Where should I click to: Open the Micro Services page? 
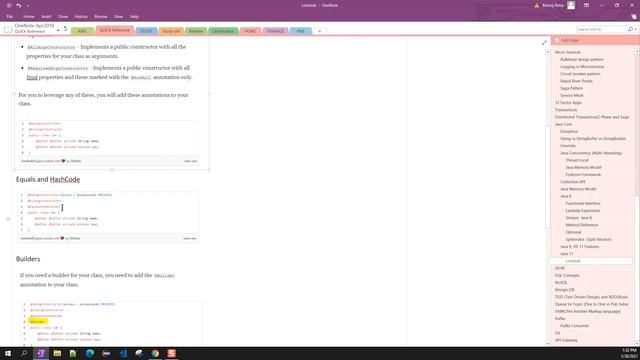coord(567,52)
